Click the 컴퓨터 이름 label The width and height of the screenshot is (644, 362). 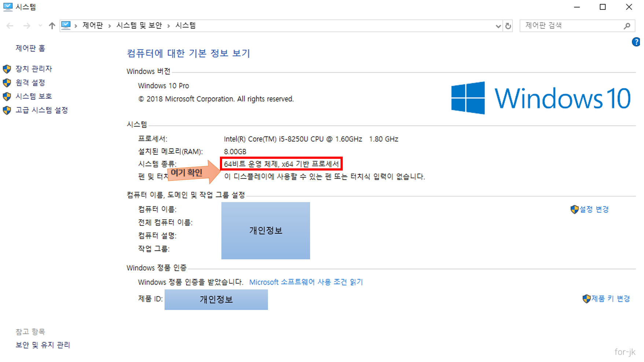pyautogui.click(x=157, y=209)
